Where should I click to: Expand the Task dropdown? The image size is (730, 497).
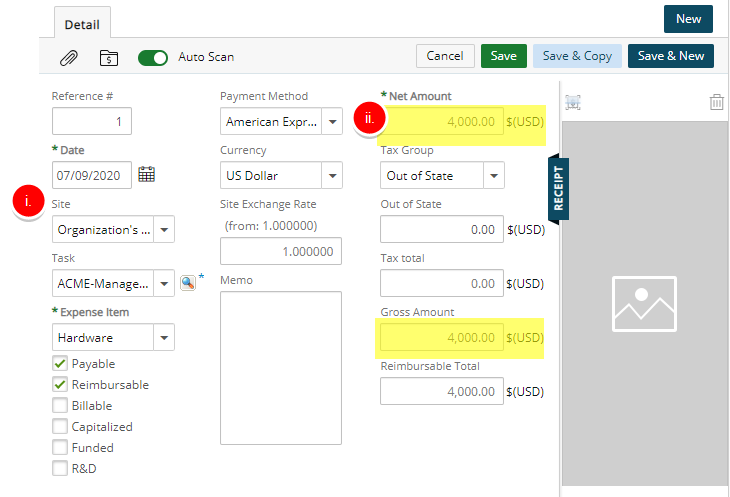(x=164, y=283)
